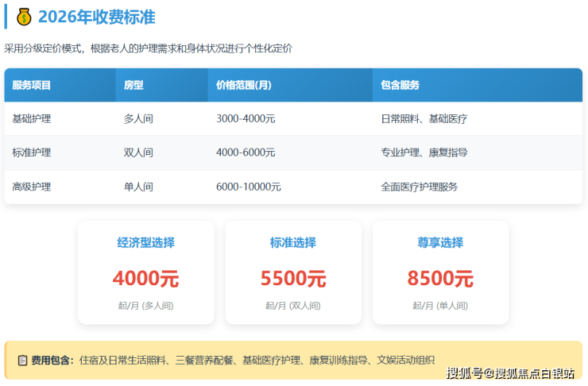Select the 价格范围(月) column header
Image resolution: width=588 pixels, height=386 pixels.
245,85
